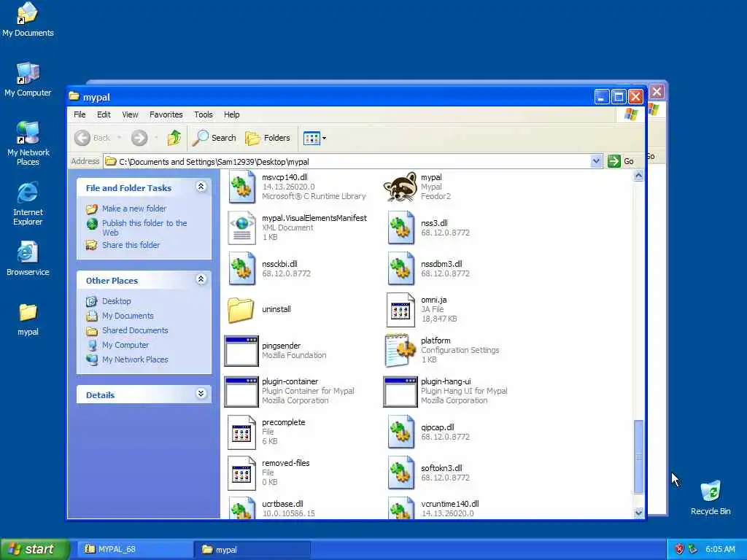The image size is (747, 560).
Task: Select the nssdbm3.dll file icon
Action: (400, 268)
